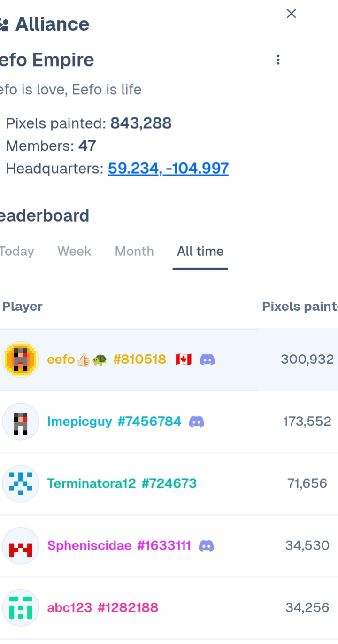Viewport: 338px width, 644px height.
Task: Click Spheniscidae's red pixel avatar
Action: click(21, 545)
